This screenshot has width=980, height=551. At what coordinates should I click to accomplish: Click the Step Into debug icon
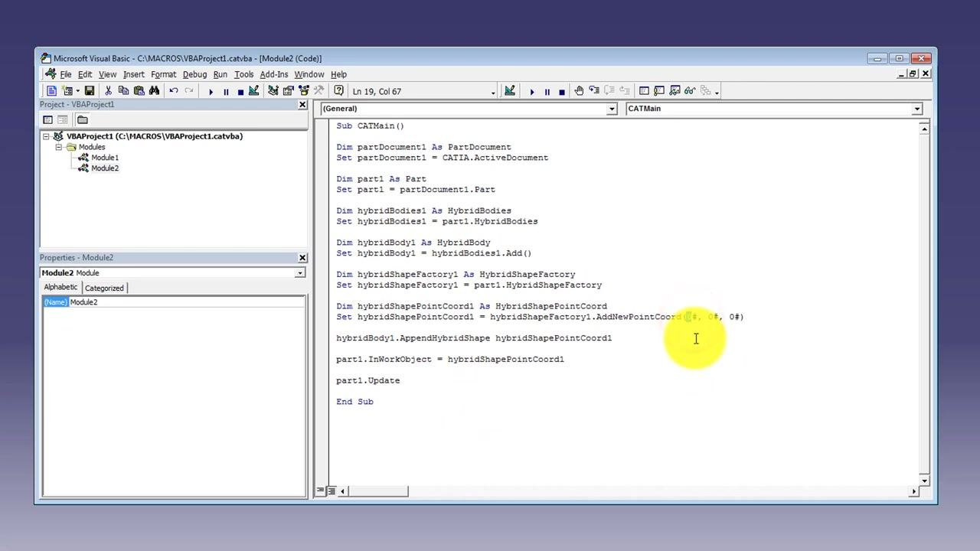coord(594,91)
